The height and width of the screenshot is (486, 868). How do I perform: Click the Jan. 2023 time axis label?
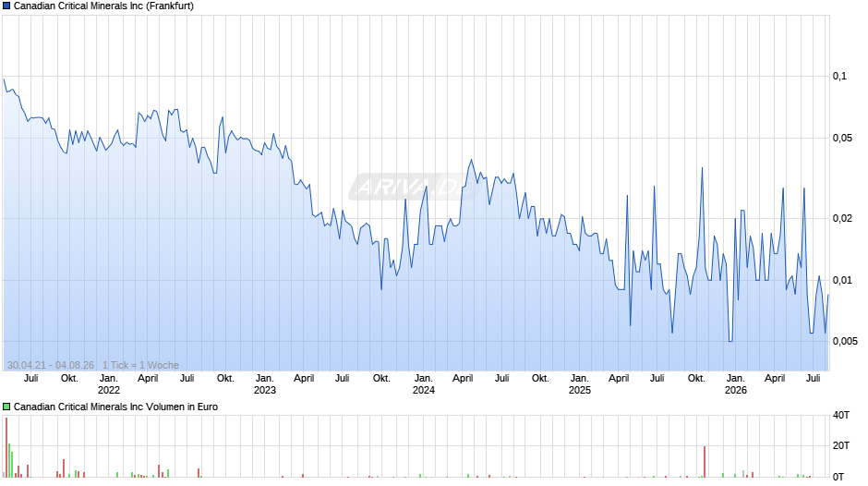click(x=265, y=384)
